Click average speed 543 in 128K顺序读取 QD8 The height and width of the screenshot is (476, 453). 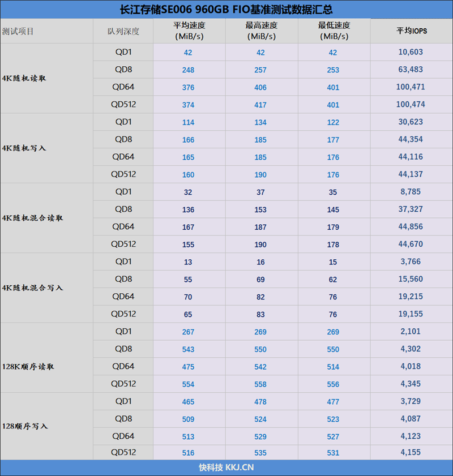188,349
